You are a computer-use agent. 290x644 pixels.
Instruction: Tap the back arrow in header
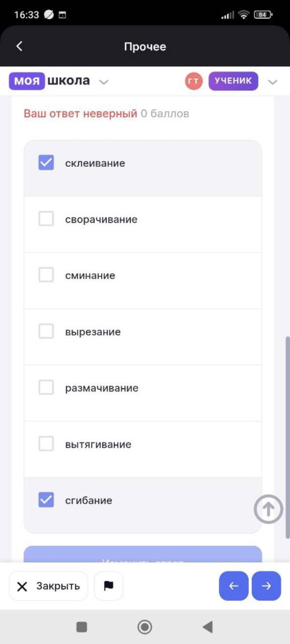(x=19, y=46)
